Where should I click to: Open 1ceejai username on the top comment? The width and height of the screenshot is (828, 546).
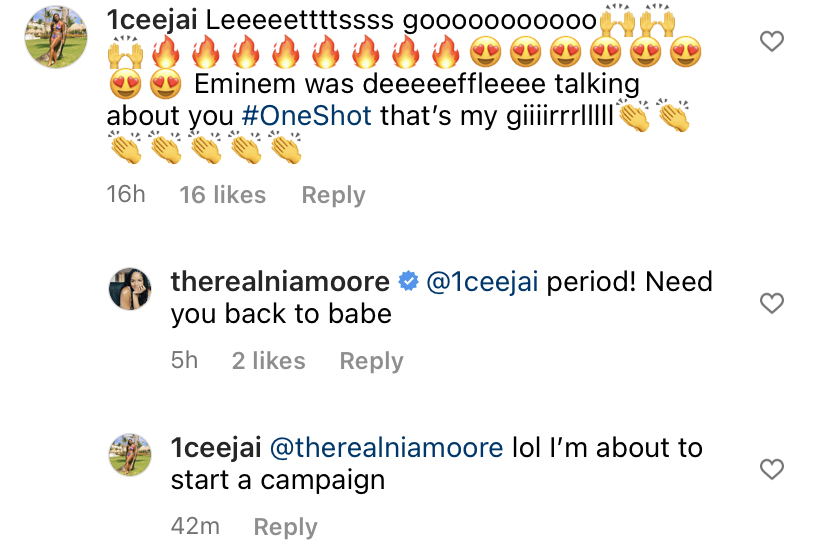click(152, 21)
